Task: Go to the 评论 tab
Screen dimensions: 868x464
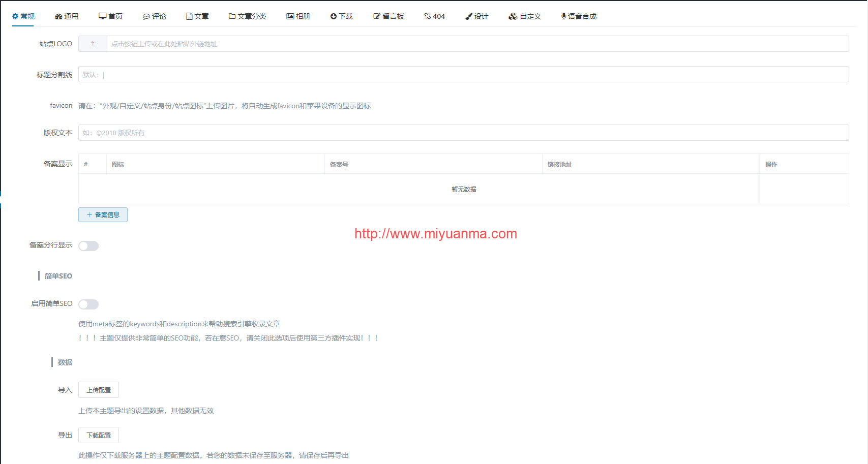Action: 155,16
